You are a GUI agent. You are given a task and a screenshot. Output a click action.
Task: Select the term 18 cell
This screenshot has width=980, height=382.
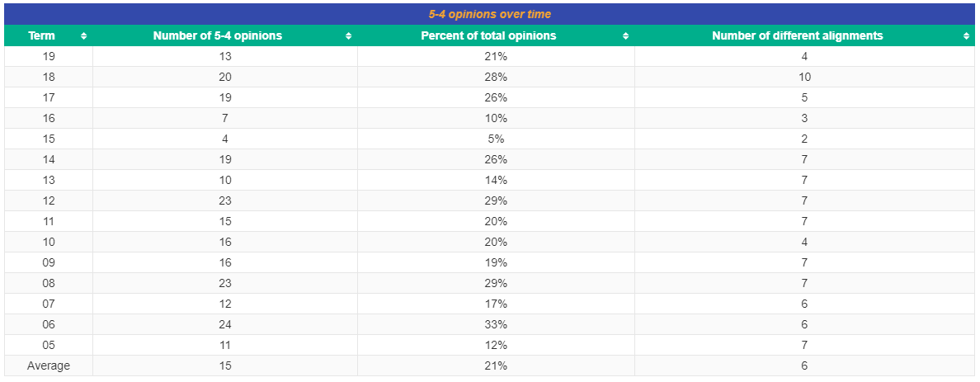49,77
